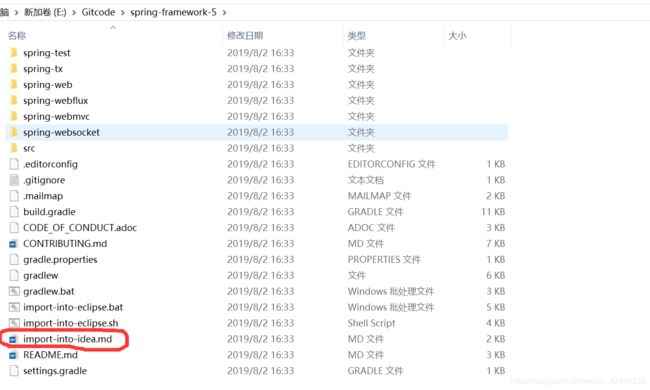
Task: Select the spring-web folder name
Action: coord(48,85)
